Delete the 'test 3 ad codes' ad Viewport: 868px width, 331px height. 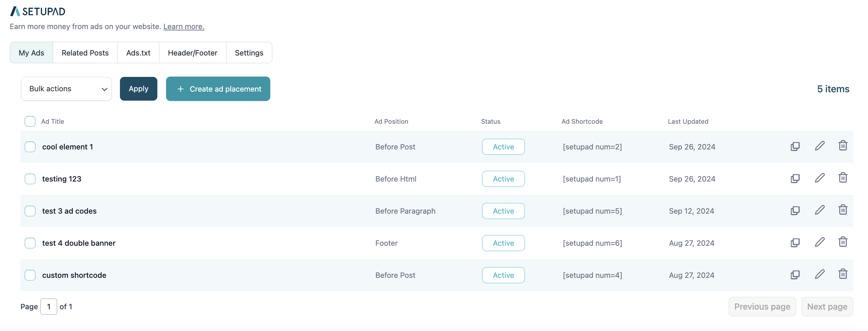click(x=843, y=210)
